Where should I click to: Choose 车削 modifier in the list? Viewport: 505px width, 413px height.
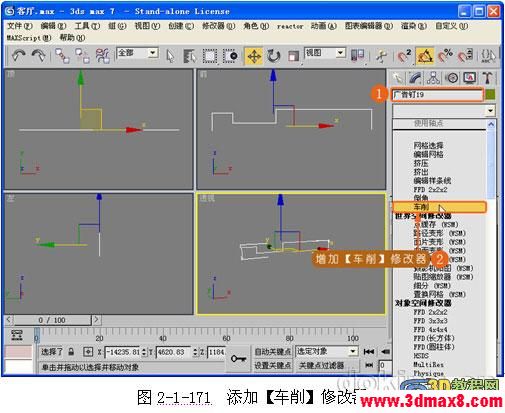(x=439, y=207)
